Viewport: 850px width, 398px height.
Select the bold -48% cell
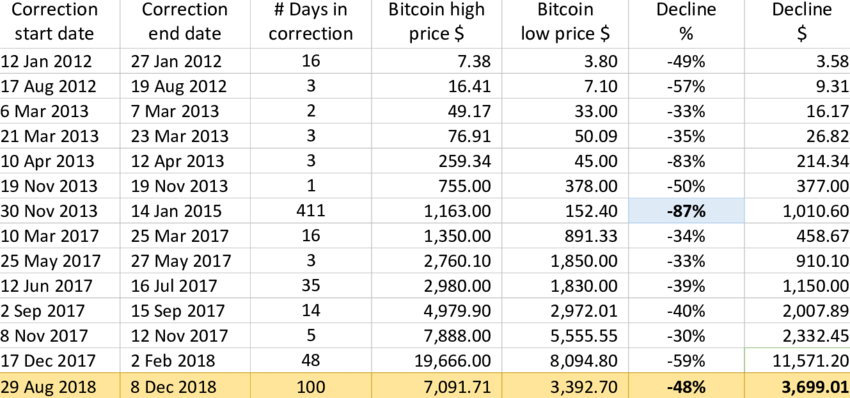(x=686, y=386)
